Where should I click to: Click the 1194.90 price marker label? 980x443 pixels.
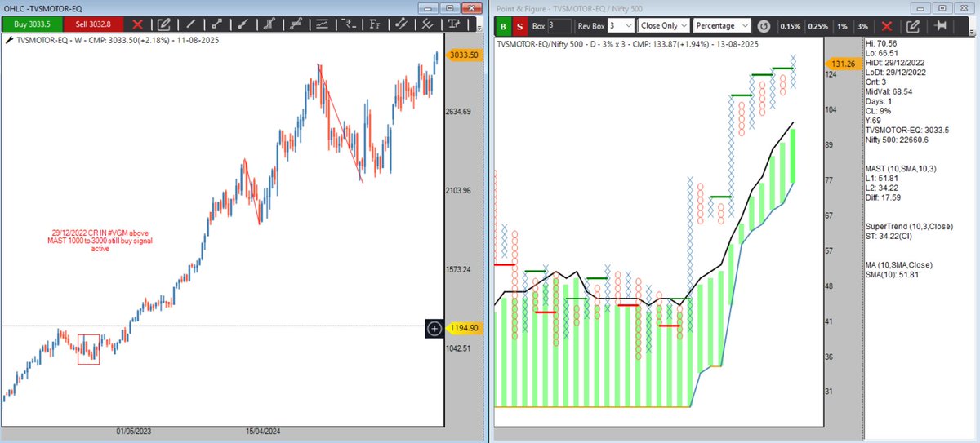464,328
